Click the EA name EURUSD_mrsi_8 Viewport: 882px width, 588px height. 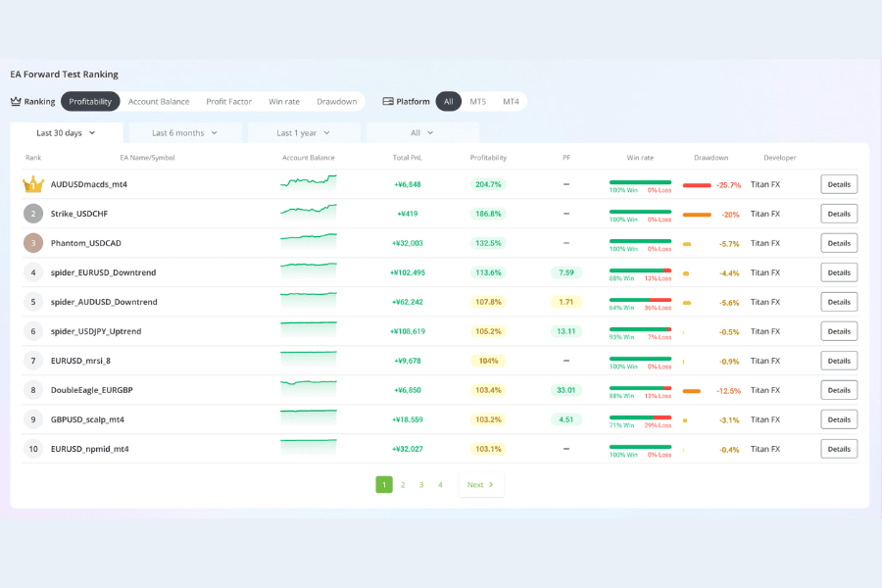[80, 361]
